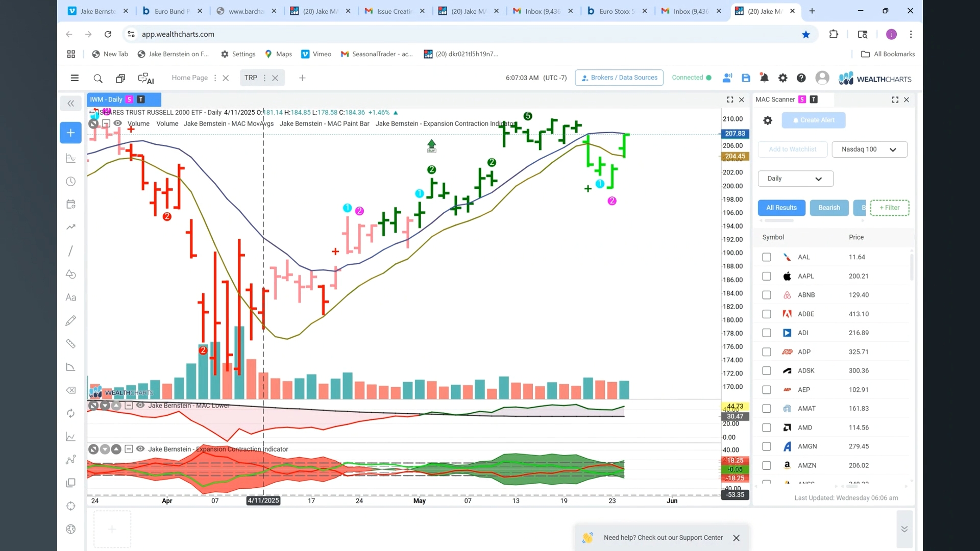This screenshot has height=551, width=980.
Task: Collapse the left toolbar with double chevron
Action: coord(70,104)
